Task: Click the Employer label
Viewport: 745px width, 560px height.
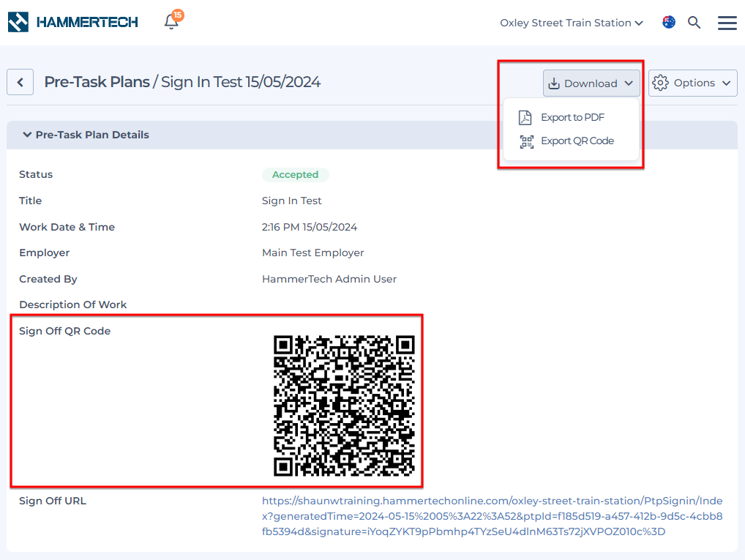Action: [x=44, y=253]
